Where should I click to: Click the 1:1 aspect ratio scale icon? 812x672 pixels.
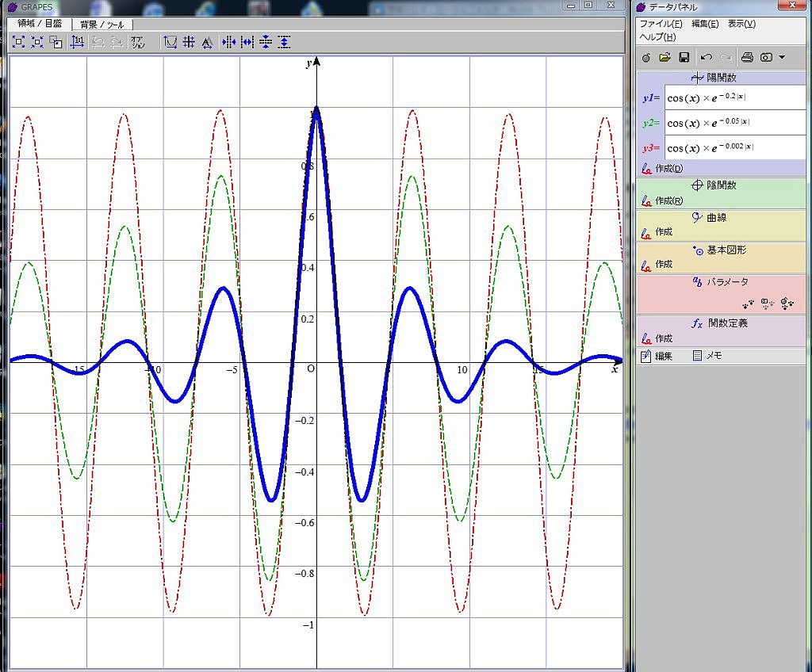coord(78,42)
